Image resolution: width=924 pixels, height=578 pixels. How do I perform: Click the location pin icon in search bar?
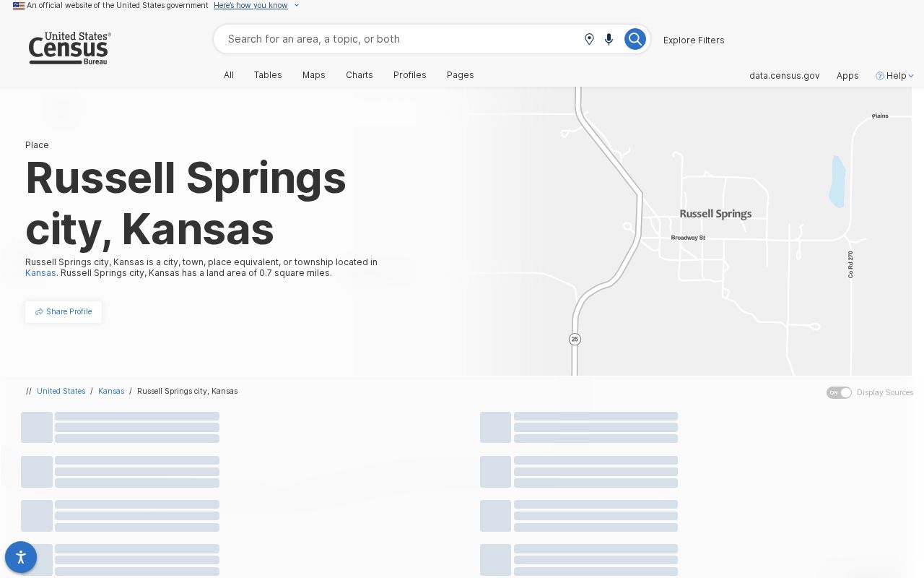click(589, 39)
